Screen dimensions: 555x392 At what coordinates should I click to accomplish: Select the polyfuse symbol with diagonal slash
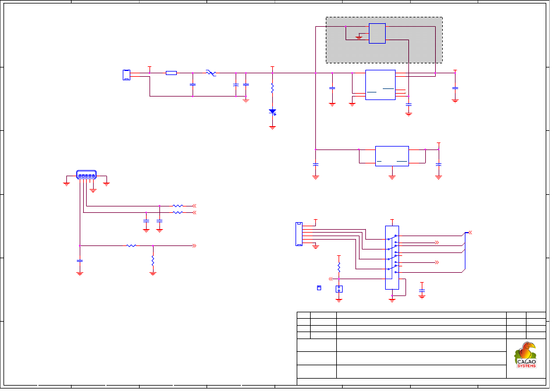(x=211, y=73)
